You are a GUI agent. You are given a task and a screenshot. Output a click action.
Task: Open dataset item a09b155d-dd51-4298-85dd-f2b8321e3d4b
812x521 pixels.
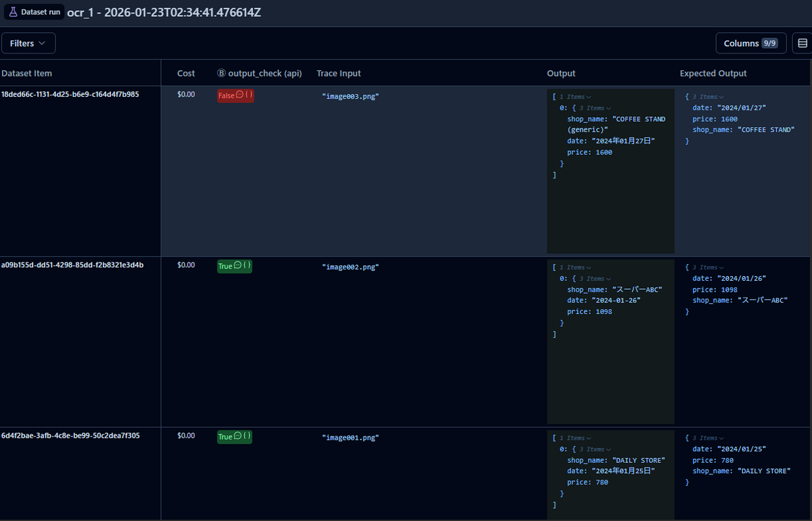[72, 265]
